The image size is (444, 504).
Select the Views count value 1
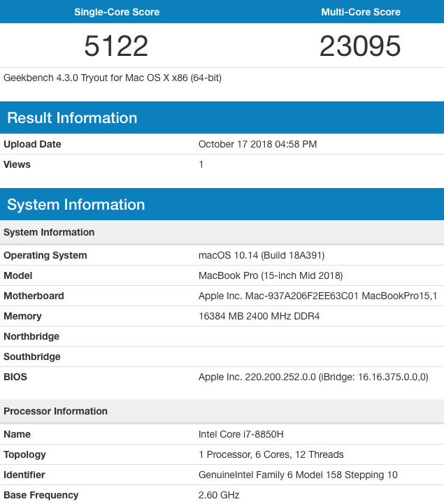pos(201,164)
